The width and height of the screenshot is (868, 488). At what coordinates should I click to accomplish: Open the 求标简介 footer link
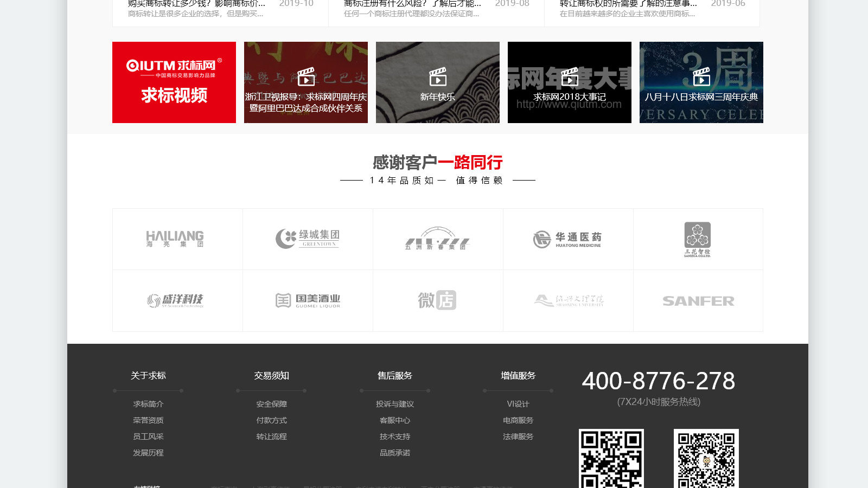click(x=148, y=404)
